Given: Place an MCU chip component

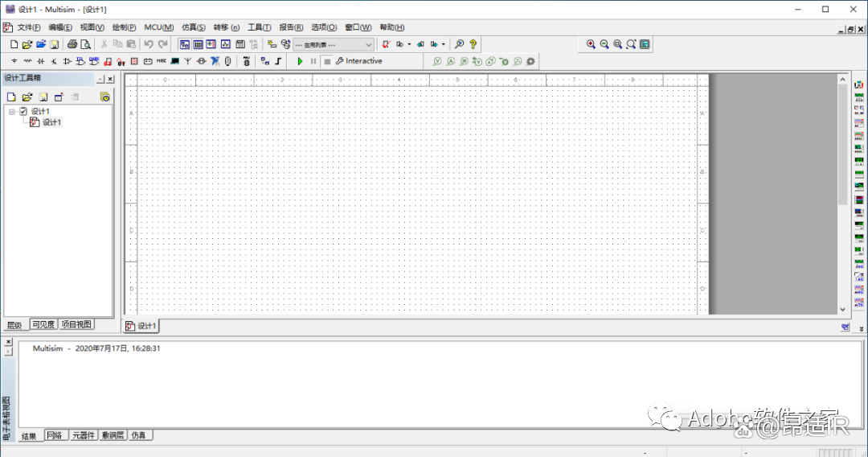Looking at the screenshot, I should (247, 61).
